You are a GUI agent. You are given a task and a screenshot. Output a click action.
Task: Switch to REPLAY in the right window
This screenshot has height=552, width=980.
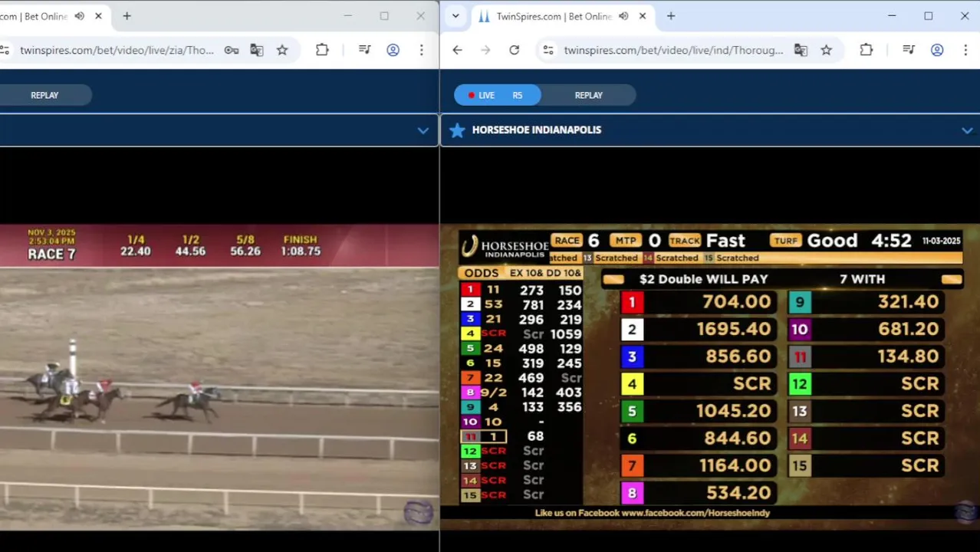click(588, 95)
